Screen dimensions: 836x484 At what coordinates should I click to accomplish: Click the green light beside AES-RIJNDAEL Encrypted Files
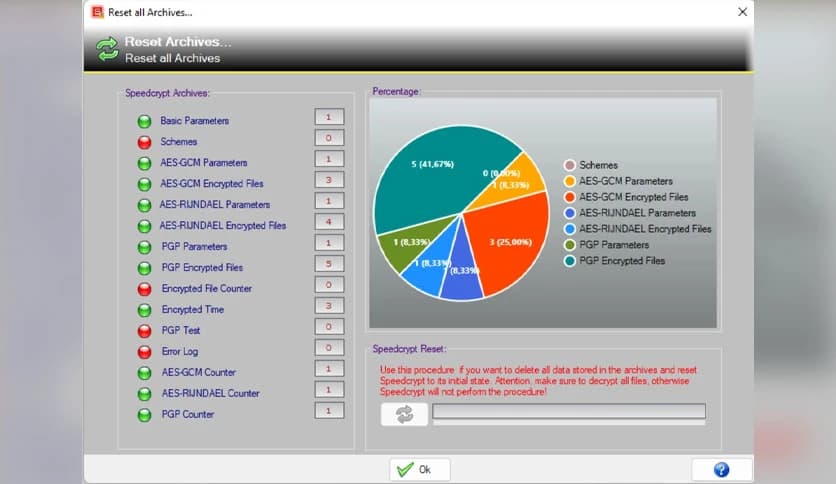click(x=144, y=227)
